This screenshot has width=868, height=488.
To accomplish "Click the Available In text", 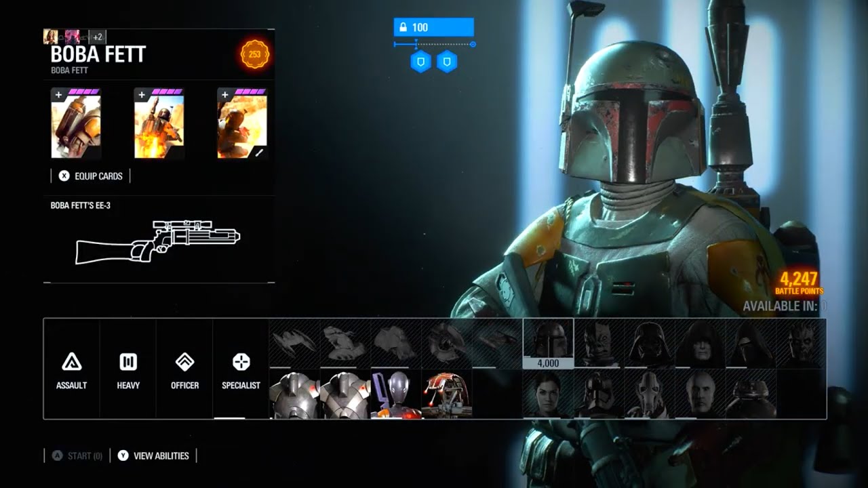I will click(x=785, y=306).
